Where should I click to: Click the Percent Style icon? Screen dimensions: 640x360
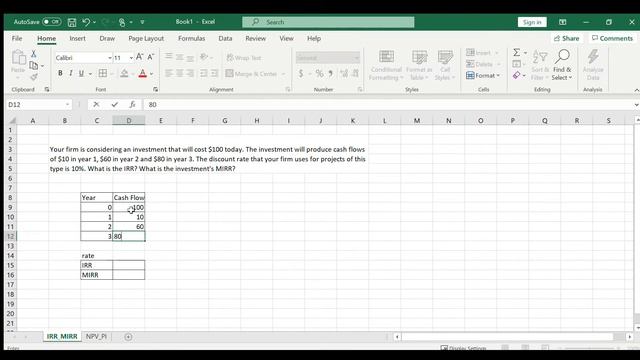(320, 73)
